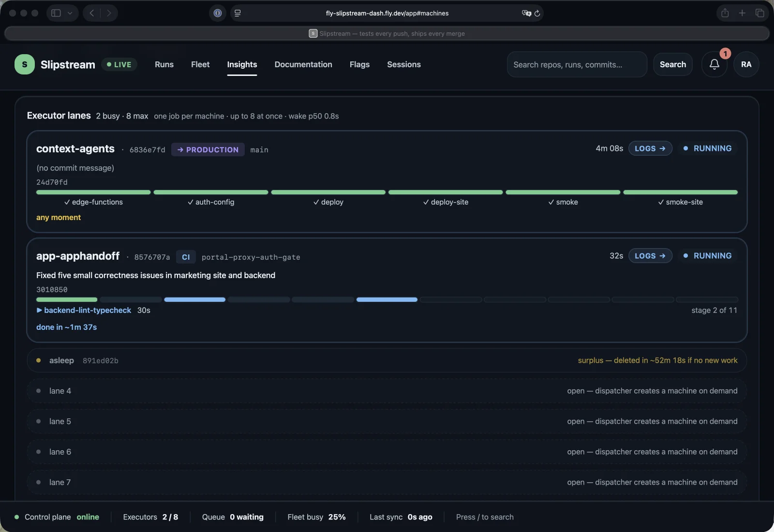Viewport: 774px width, 532px height.
Task: Click the Slipstream logo icon
Action: pyautogui.click(x=25, y=64)
